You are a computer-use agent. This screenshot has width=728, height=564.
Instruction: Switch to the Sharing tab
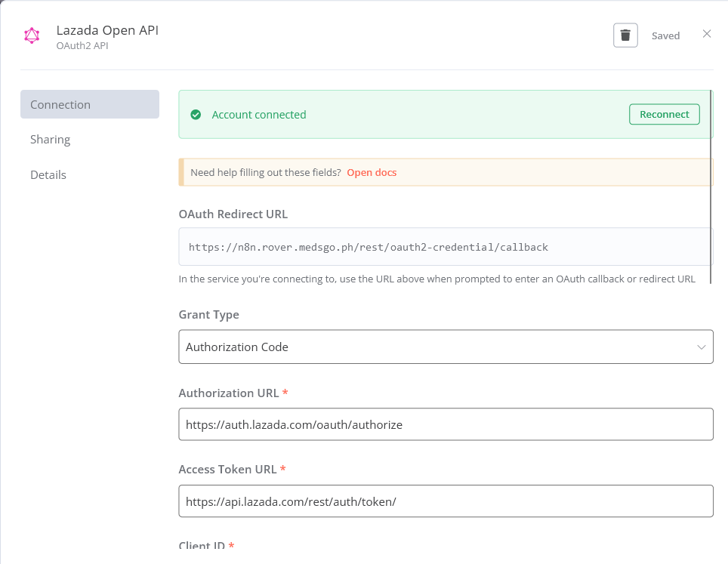50,140
